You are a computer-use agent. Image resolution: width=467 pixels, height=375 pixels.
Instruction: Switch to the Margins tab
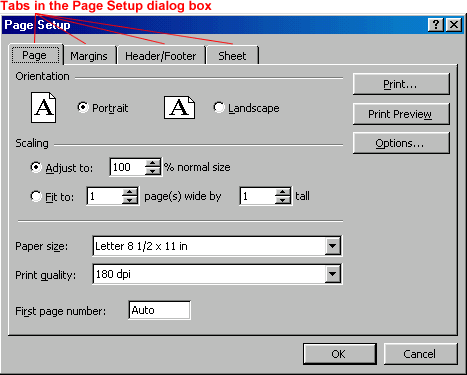[89, 56]
